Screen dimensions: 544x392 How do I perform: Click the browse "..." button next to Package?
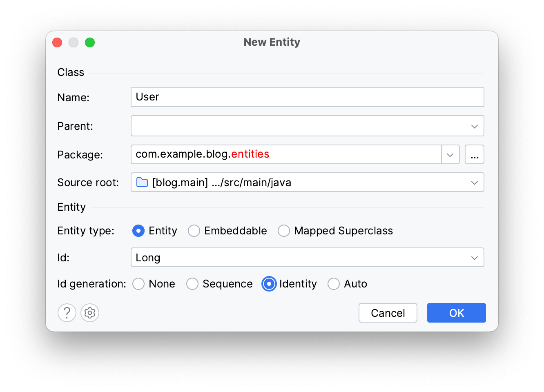coord(475,154)
